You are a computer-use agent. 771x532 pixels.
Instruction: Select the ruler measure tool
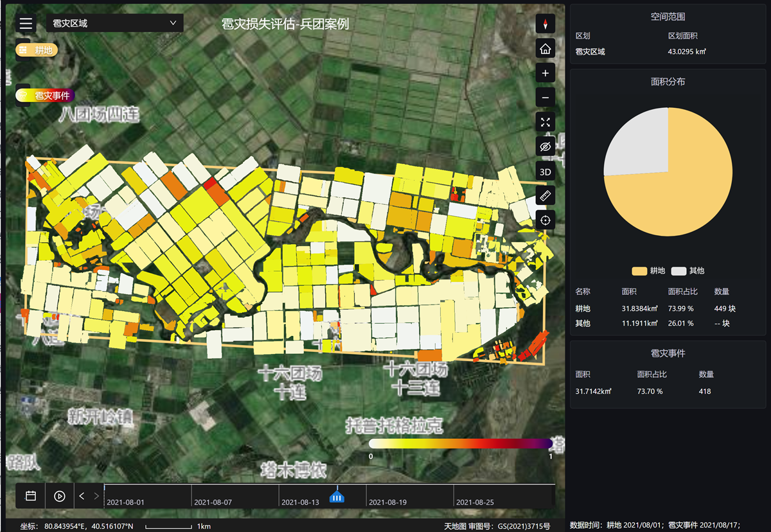click(545, 196)
